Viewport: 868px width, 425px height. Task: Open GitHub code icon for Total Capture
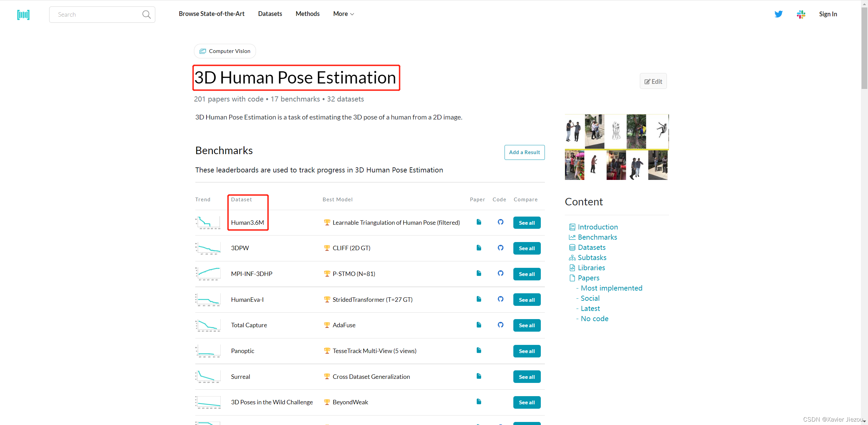click(500, 325)
